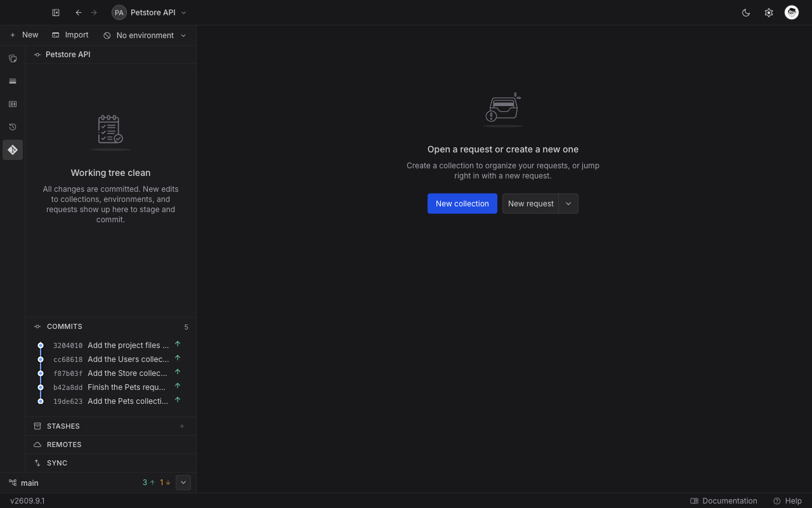
Task: Click the commits count 5
Action: tap(186, 327)
